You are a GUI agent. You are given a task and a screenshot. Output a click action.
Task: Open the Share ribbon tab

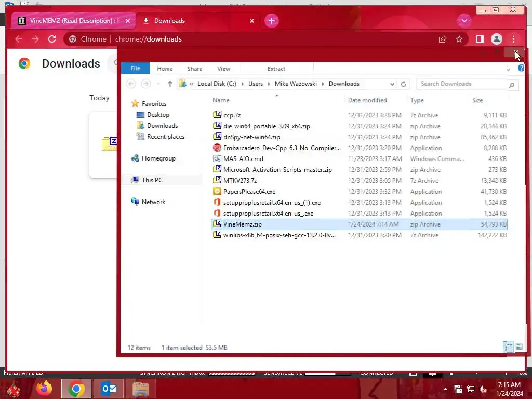point(195,69)
